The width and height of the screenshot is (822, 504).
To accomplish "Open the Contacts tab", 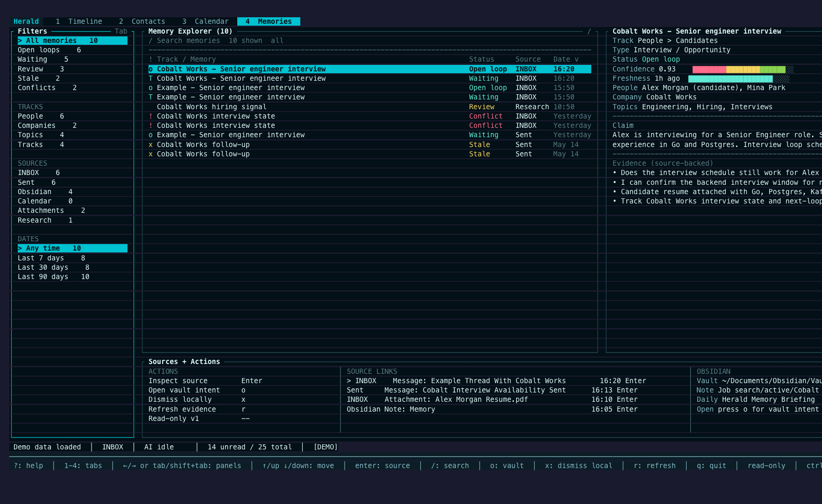I will coord(142,21).
